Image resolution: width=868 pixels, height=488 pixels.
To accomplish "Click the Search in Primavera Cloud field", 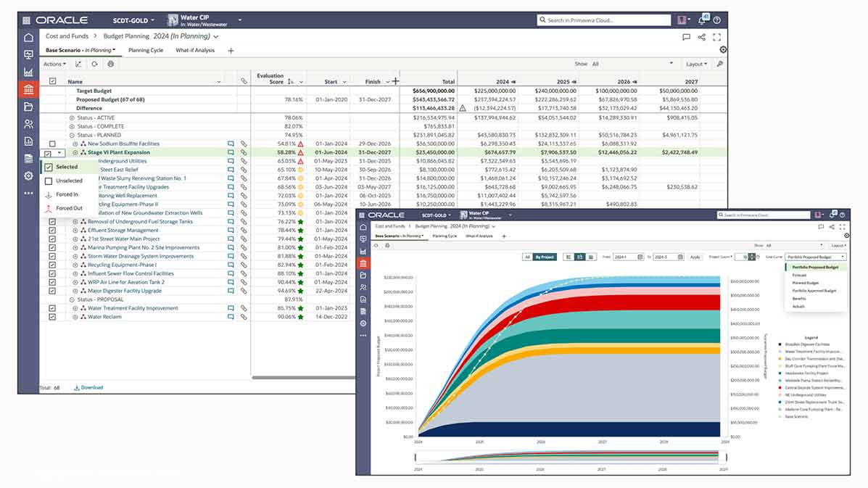I will click(605, 20).
